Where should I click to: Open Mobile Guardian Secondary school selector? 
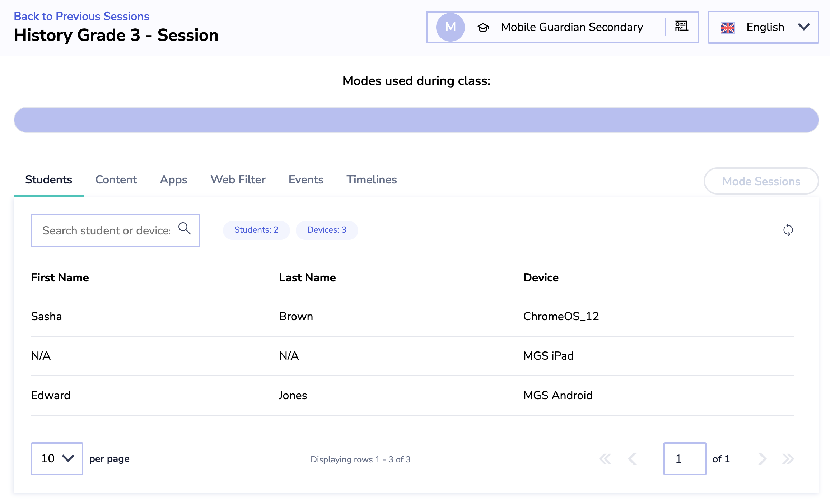[572, 27]
